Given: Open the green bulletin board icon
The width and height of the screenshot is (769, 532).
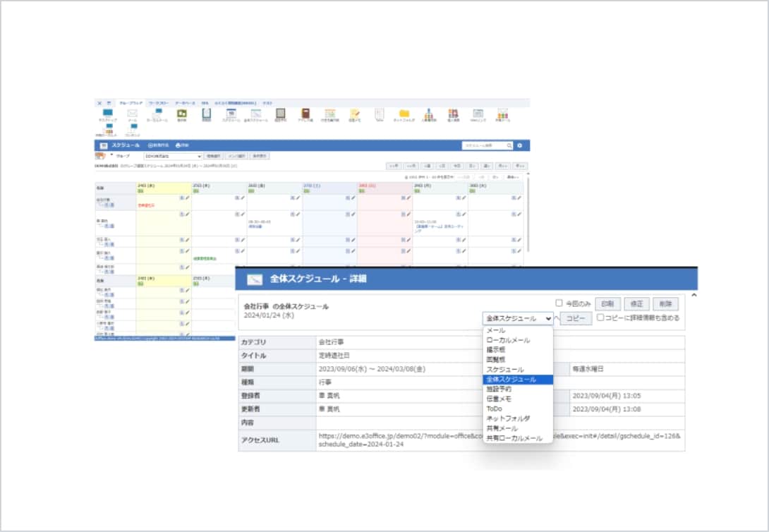Looking at the screenshot, I should pos(182,114).
